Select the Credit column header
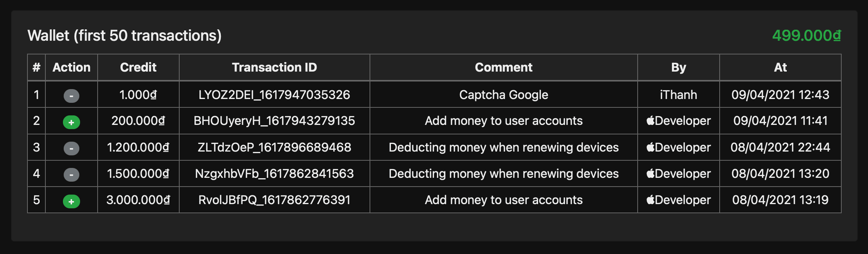Viewport: 868px width, 254px height. point(138,67)
